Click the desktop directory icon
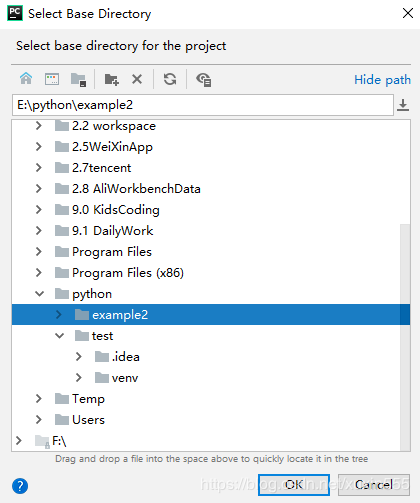This screenshot has width=420, height=503. [52, 79]
